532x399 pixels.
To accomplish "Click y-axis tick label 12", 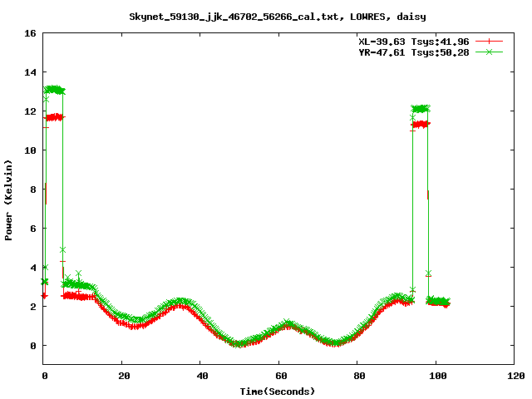I will pos(30,111).
